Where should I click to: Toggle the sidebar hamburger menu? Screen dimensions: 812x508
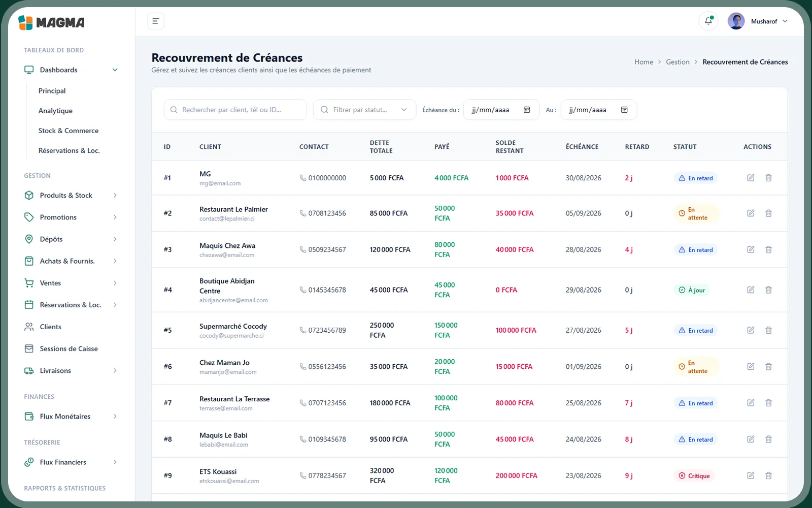156,21
